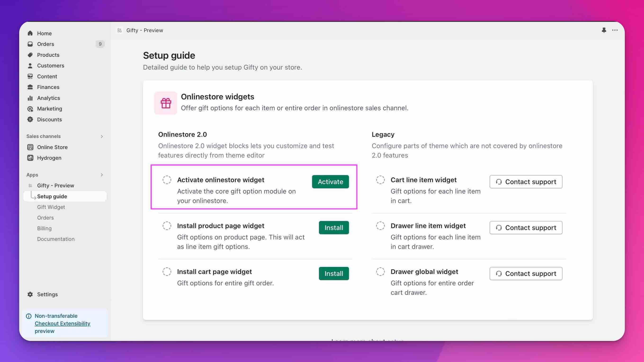Click the Home icon in the sidebar
The height and width of the screenshot is (362, 644).
[30, 33]
